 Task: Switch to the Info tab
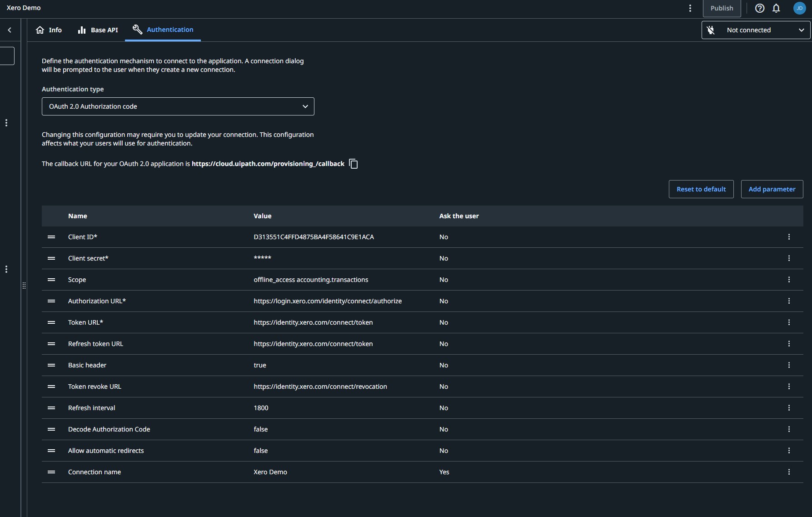click(x=49, y=30)
